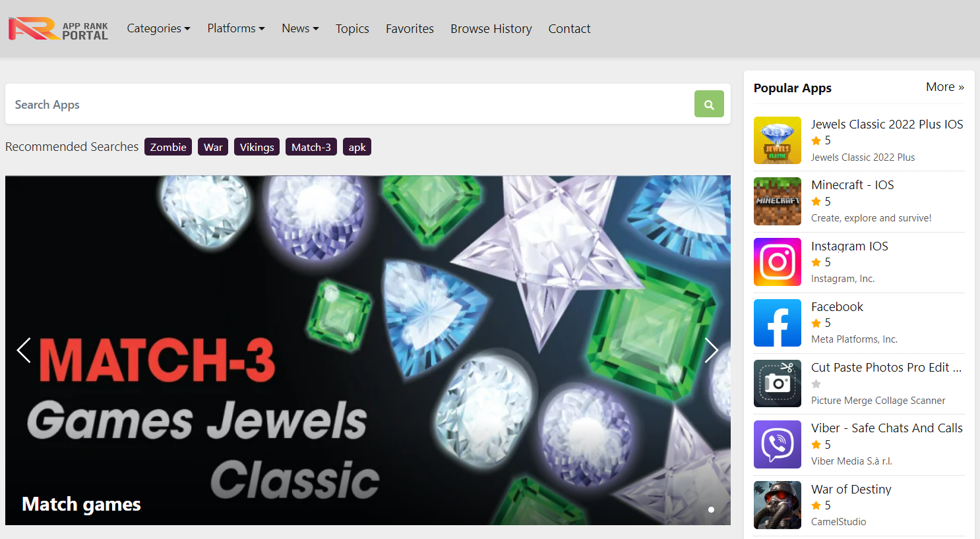Open Browse History in navigation
The height and width of the screenshot is (539, 980).
click(x=491, y=28)
